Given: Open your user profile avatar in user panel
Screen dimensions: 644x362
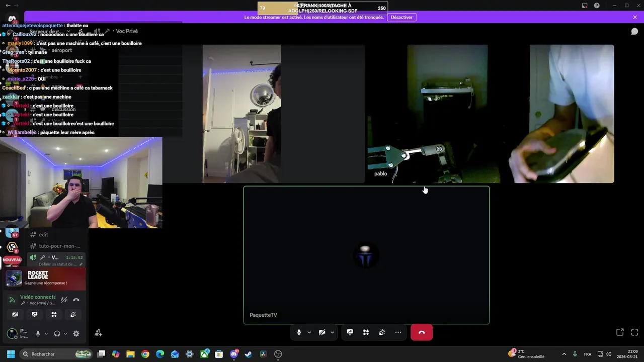Looking at the screenshot, I should tap(12, 333).
